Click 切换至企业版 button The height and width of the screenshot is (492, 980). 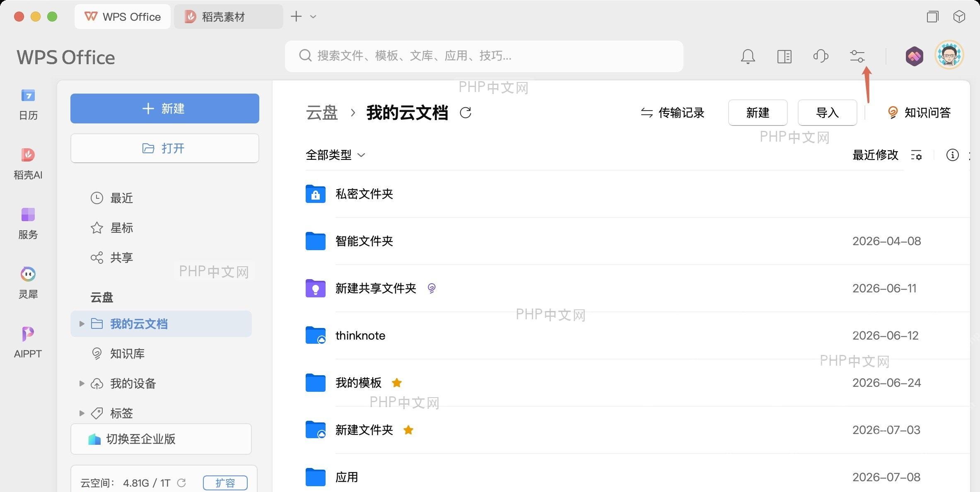(161, 439)
